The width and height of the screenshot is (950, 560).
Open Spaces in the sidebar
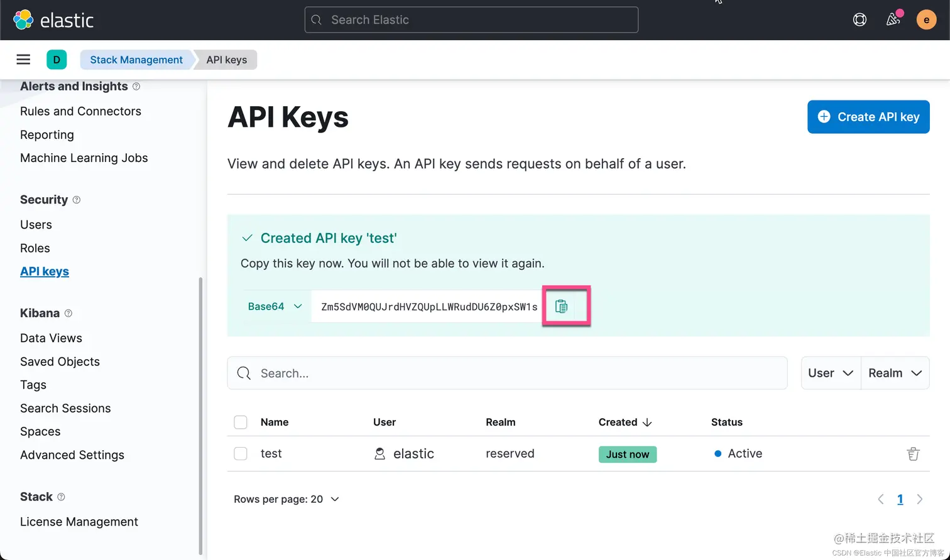tap(40, 431)
